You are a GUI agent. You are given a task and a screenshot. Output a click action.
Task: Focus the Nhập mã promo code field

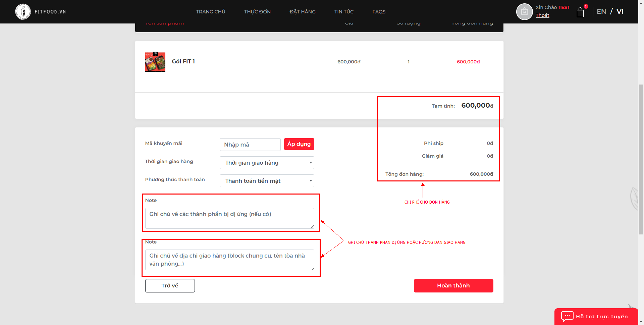point(250,145)
